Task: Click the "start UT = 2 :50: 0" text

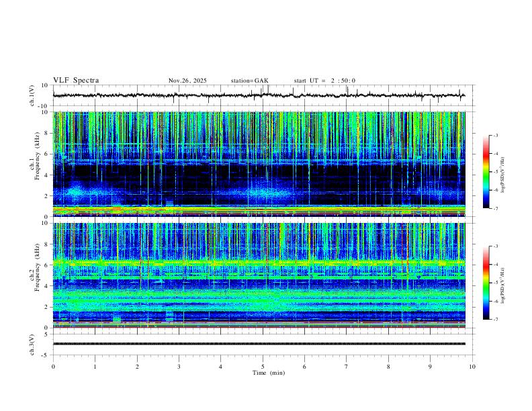Action: point(324,81)
